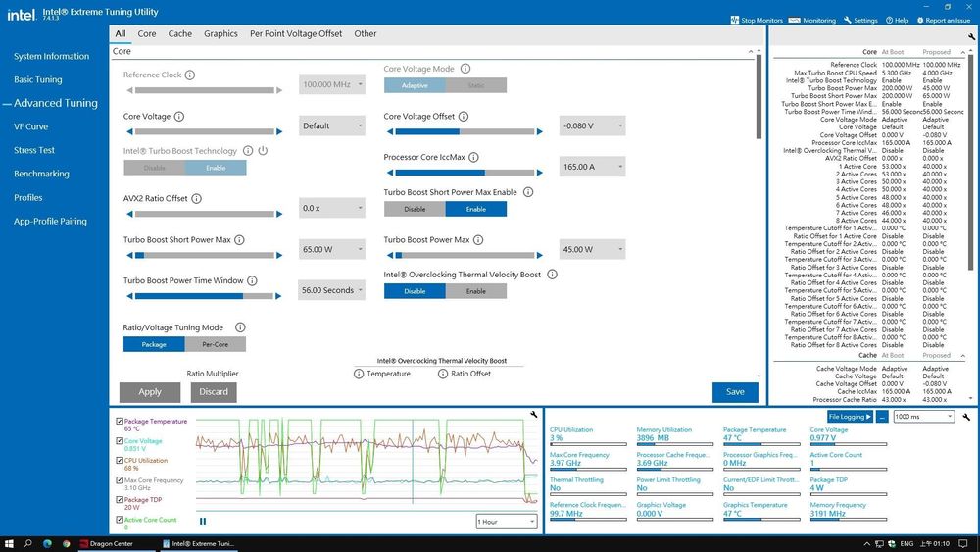980x552 pixels.
Task: Open Processor Core IccMax 165.00 A dropdown
Action: point(592,167)
